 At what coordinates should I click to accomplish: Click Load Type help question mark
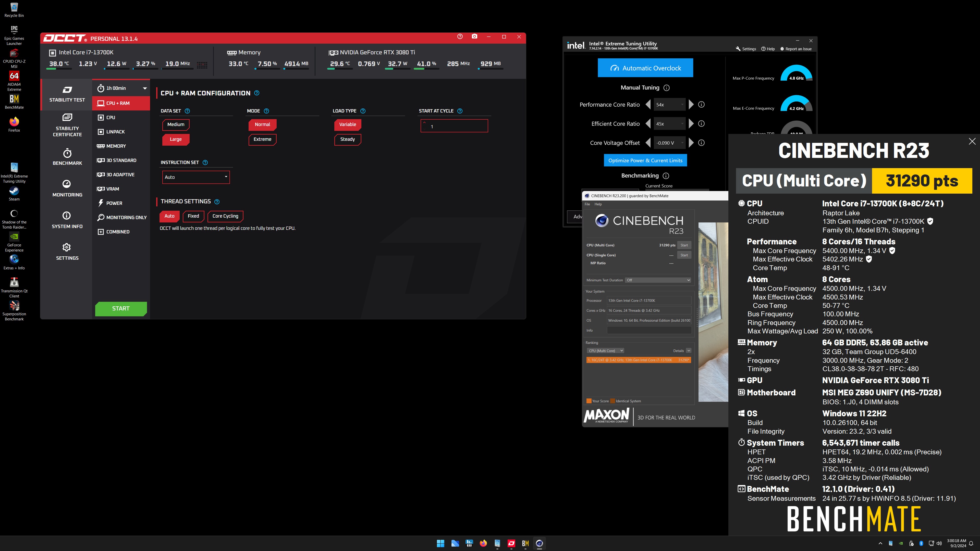[363, 111]
